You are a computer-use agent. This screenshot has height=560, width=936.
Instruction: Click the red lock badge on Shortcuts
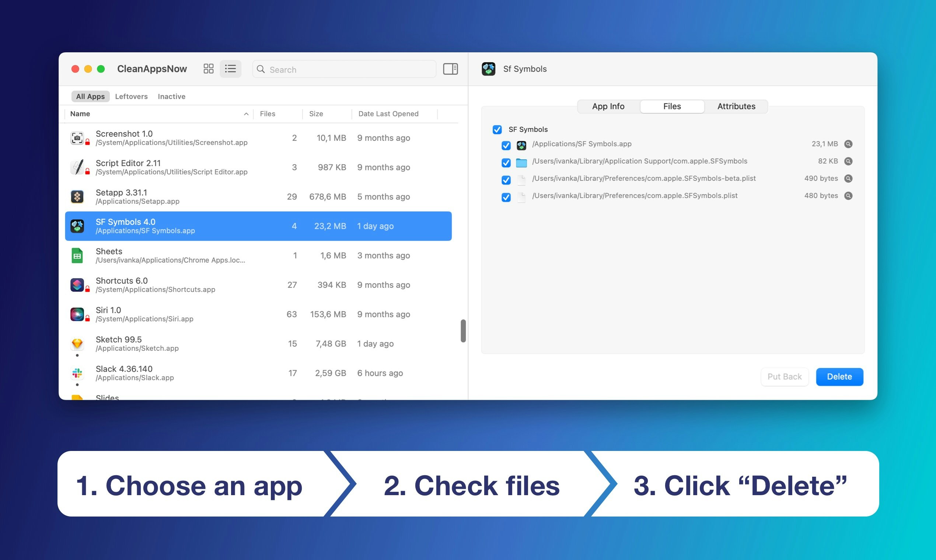(x=88, y=290)
